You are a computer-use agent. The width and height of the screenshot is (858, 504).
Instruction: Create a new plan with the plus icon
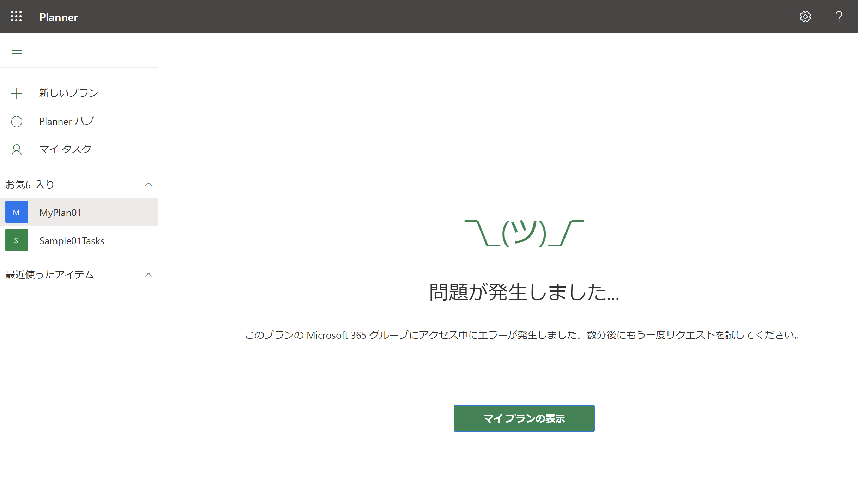16,93
